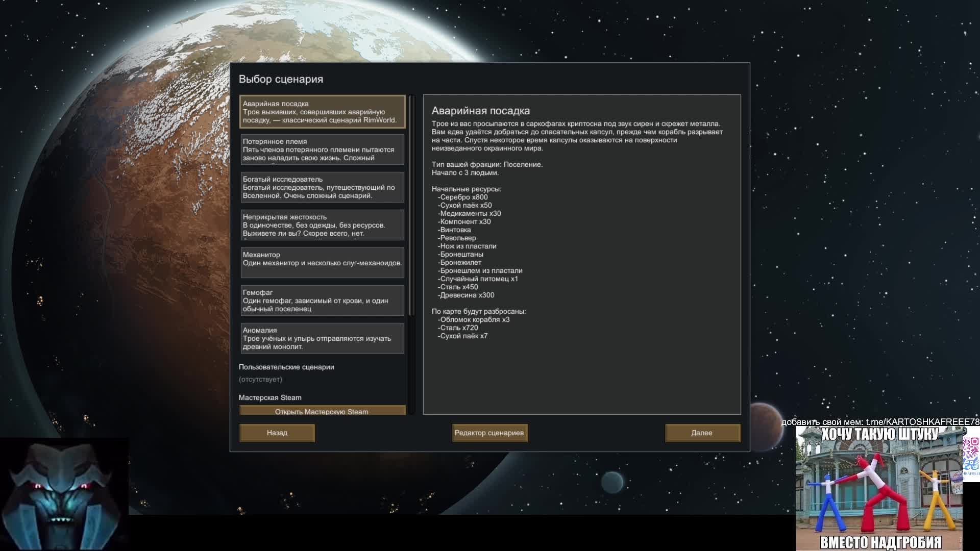Choose the Богатый исследователь scenario
This screenshot has width=980, height=551.
[322, 187]
